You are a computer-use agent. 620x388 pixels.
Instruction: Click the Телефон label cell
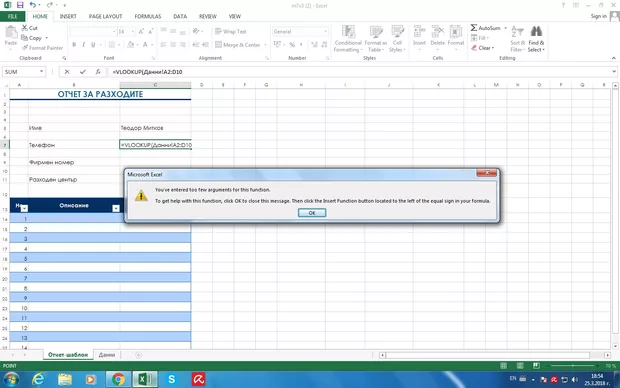click(x=74, y=145)
